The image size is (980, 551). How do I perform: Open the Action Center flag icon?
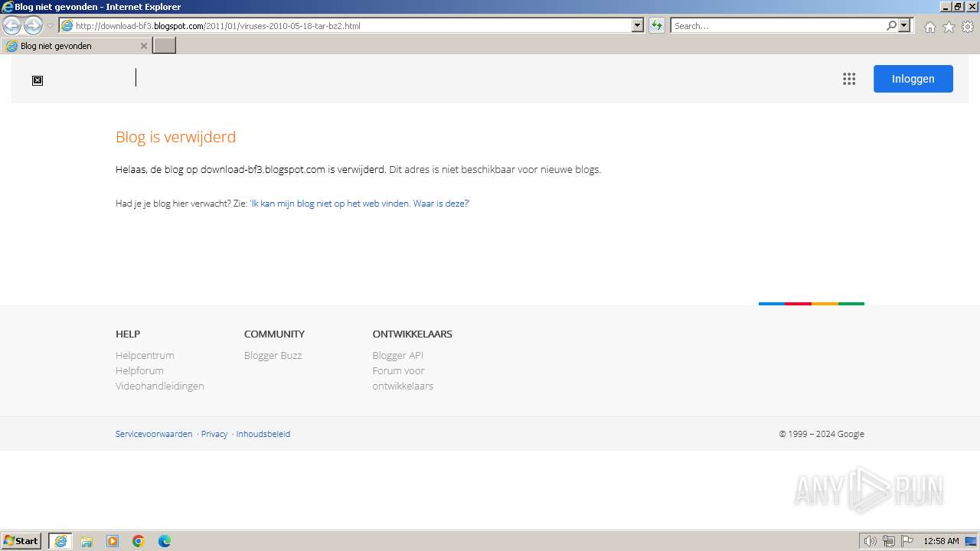pyautogui.click(x=907, y=541)
